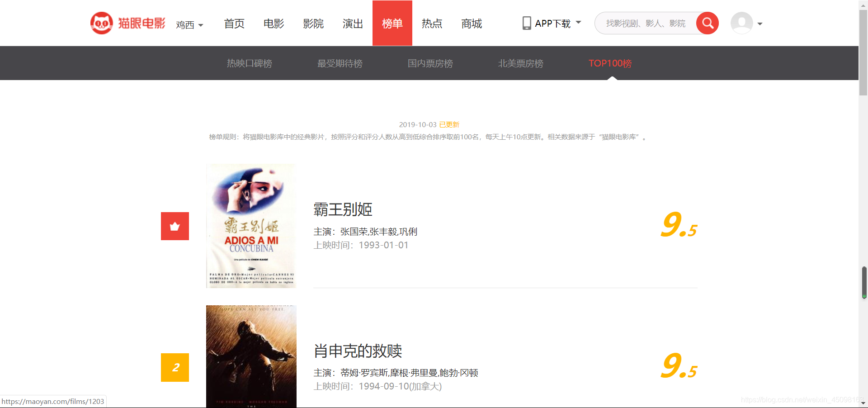Go to the 首页 menu item
This screenshot has height=408, width=868.
click(x=234, y=24)
